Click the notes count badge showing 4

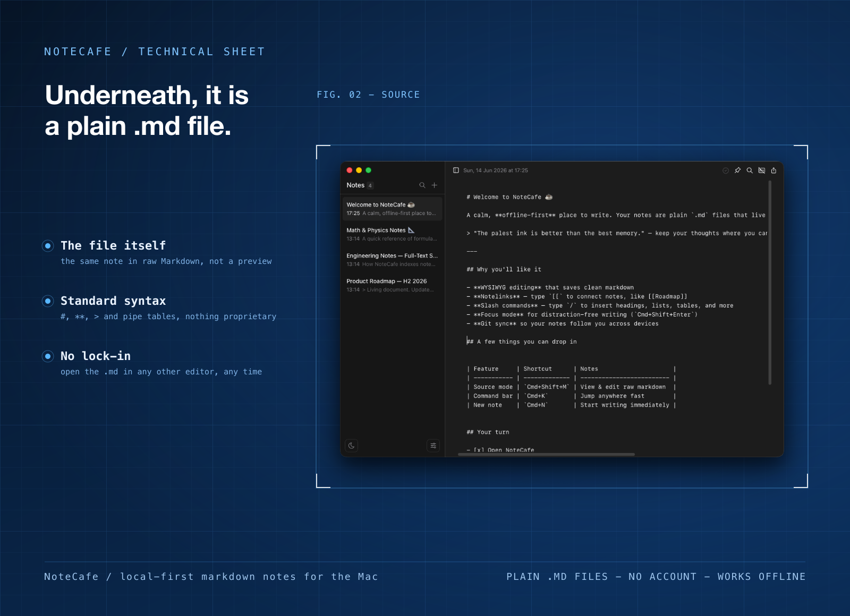(370, 185)
